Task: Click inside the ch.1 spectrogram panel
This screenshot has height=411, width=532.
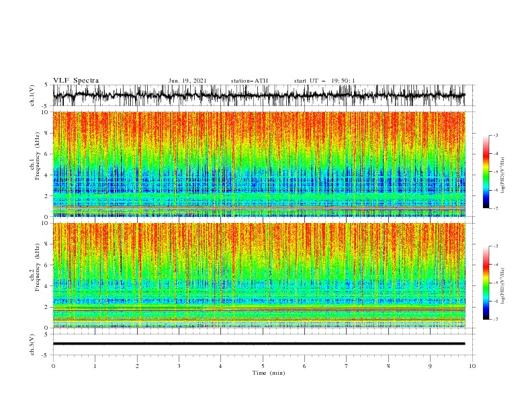Action: click(x=259, y=164)
